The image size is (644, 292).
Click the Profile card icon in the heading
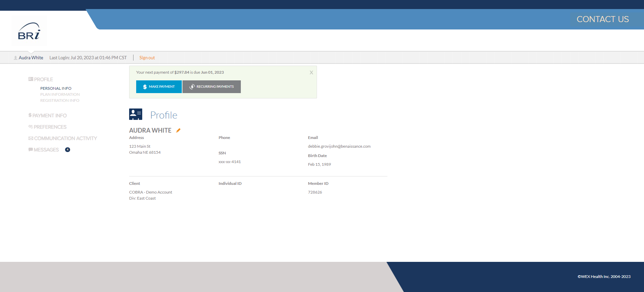(136, 115)
